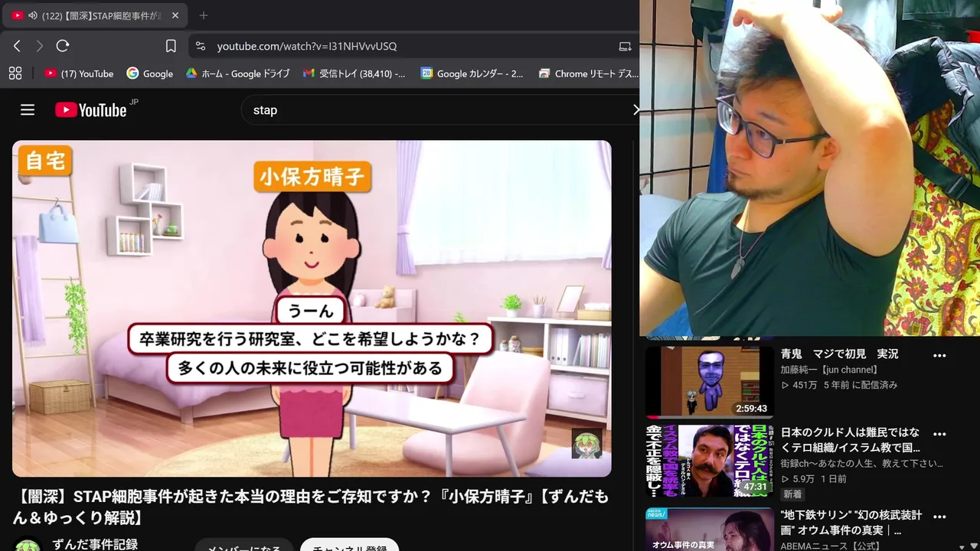
Task: Open a new tab with the plus button
Action: 203,15
